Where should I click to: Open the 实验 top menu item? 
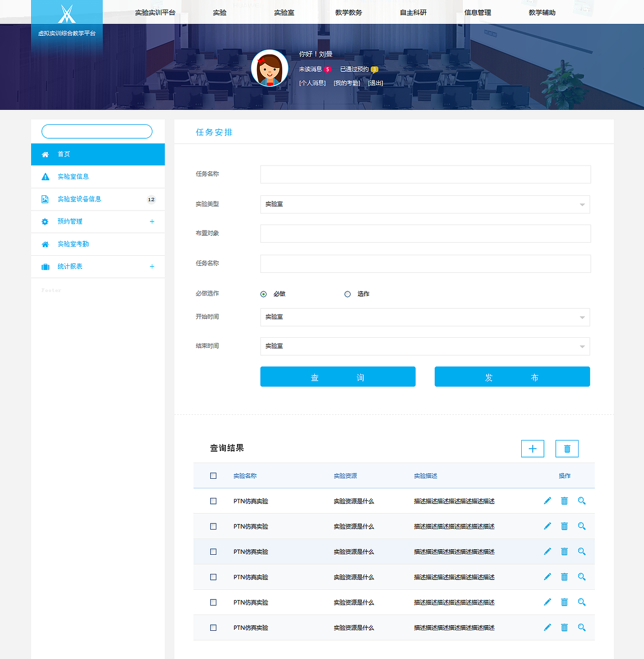coord(220,13)
